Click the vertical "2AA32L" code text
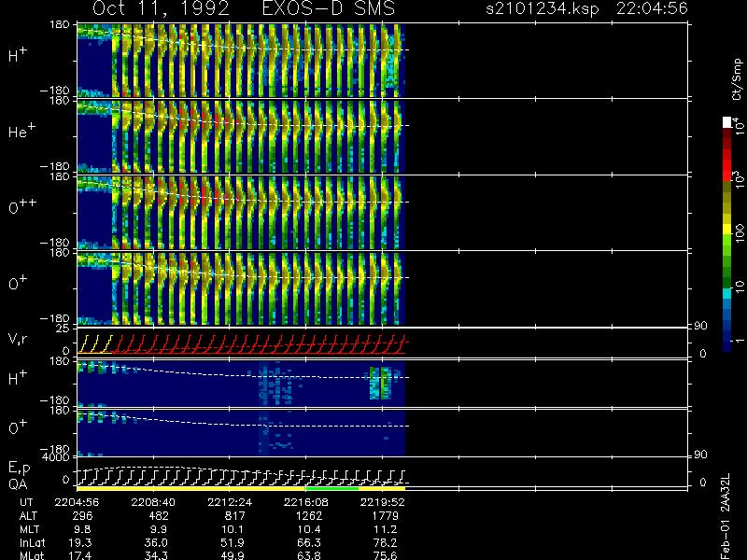 click(726, 494)
